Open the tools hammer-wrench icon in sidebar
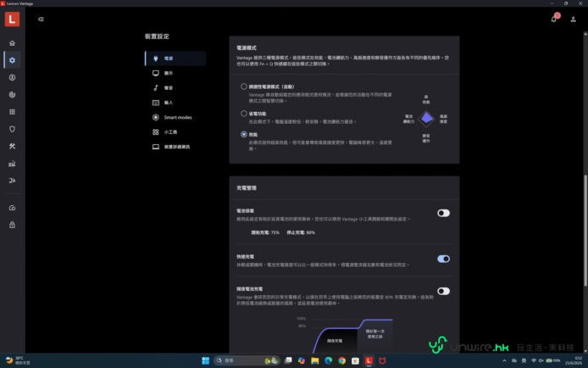The height and width of the screenshot is (368, 588). [x=12, y=147]
